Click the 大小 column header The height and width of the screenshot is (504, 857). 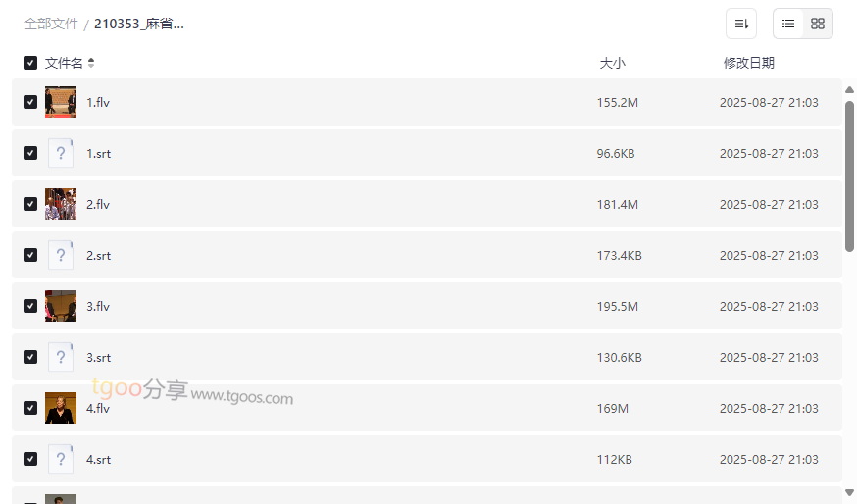[612, 63]
